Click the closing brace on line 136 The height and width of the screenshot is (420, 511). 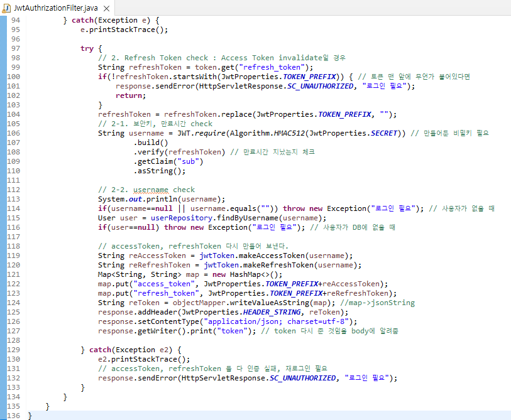click(30, 416)
